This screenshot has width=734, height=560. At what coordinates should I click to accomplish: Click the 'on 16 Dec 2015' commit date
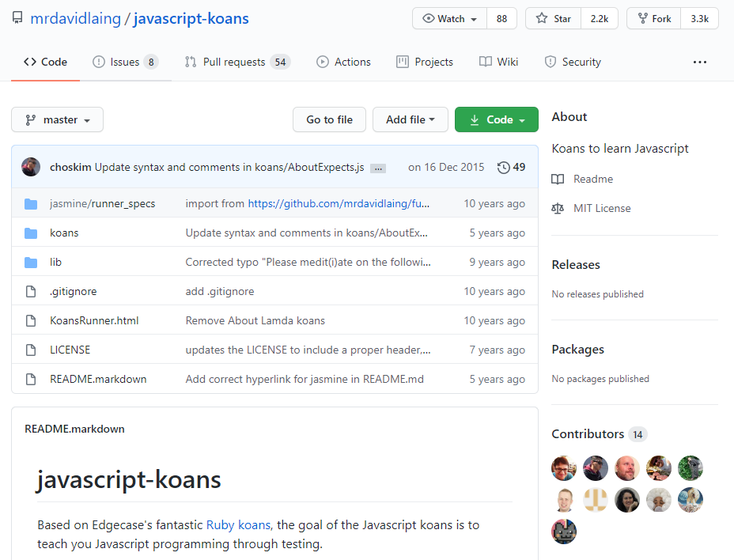tap(446, 167)
